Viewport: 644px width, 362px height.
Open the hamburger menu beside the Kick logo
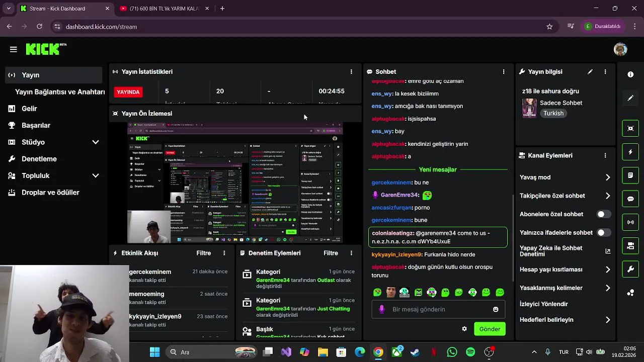(x=14, y=49)
